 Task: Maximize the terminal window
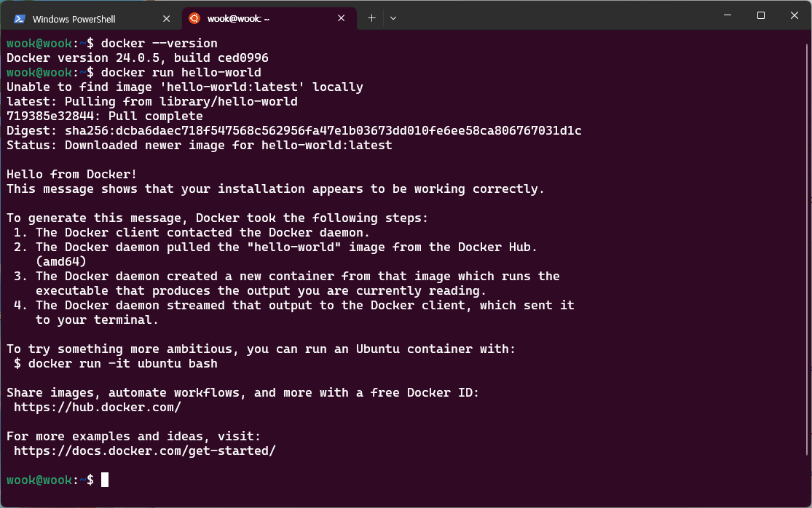[x=761, y=15]
